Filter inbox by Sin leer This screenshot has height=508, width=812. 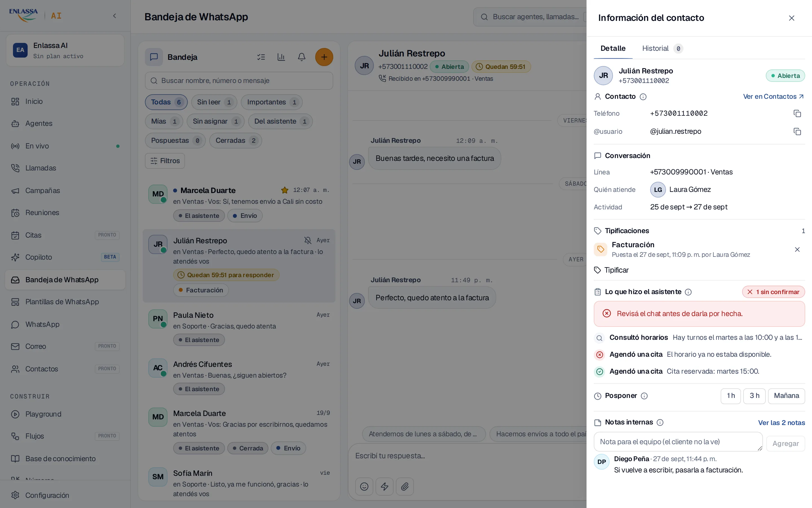(214, 102)
